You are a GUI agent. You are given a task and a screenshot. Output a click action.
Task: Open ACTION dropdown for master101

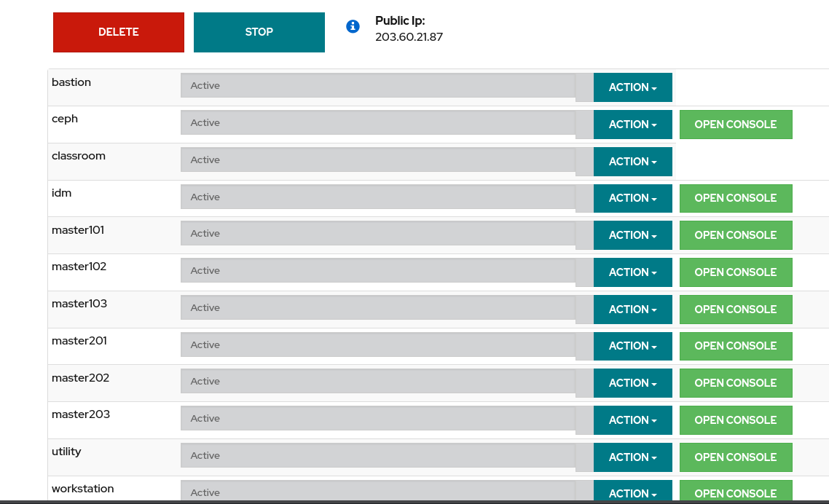click(x=632, y=235)
